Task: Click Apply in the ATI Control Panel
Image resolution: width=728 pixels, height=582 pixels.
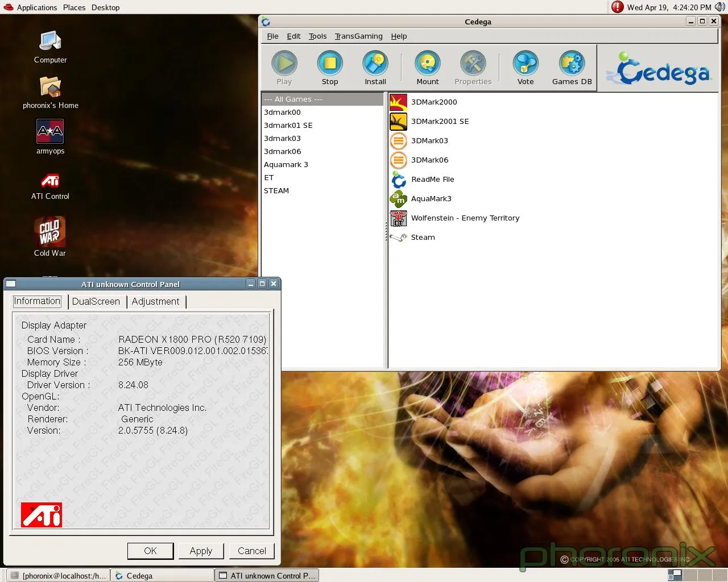Action: click(x=201, y=551)
